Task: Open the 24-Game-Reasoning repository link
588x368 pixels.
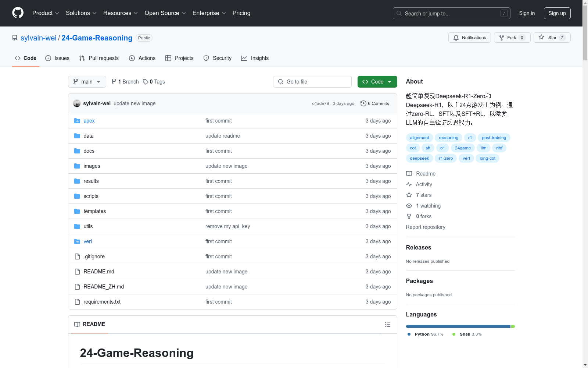Action: pyautogui.click(x=97, y=38)
